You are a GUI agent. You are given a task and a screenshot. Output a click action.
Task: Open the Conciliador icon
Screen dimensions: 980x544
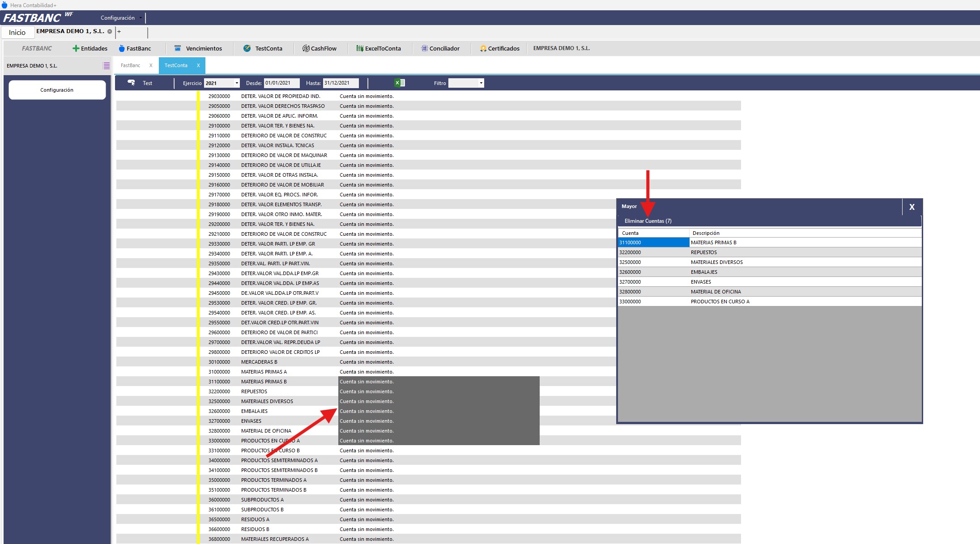tap(424, 48)
